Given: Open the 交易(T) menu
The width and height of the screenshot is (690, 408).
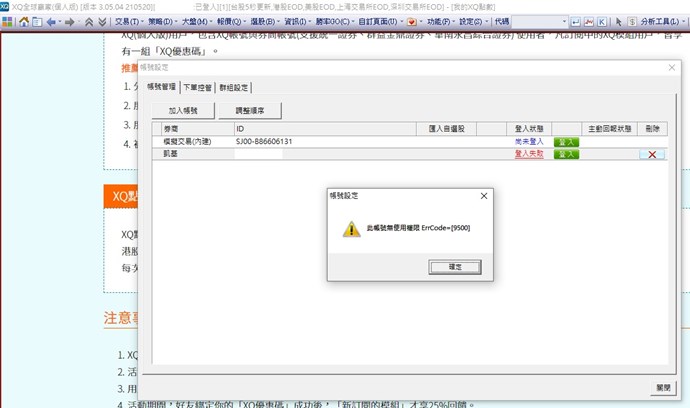Looking at the screenshot, I should pos(127,21).
